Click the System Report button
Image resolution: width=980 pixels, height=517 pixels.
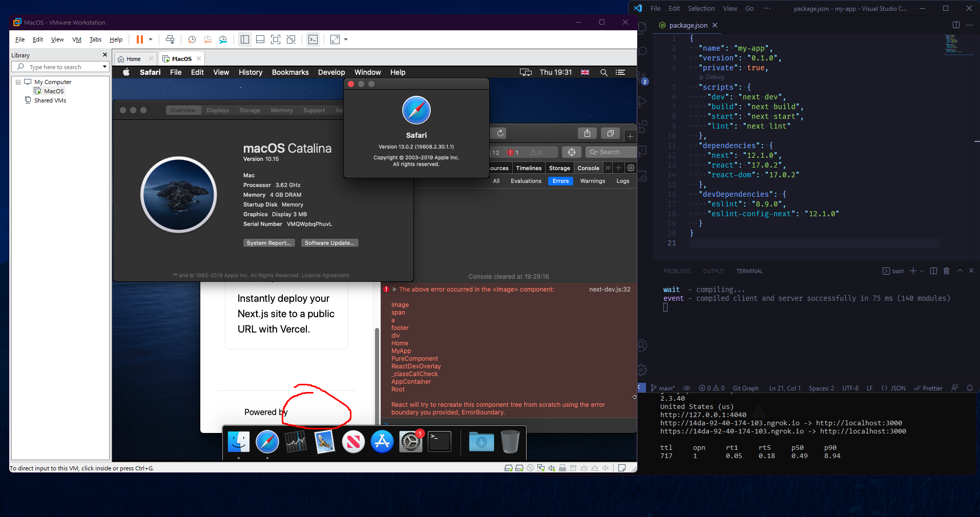[x=269, y=242]
